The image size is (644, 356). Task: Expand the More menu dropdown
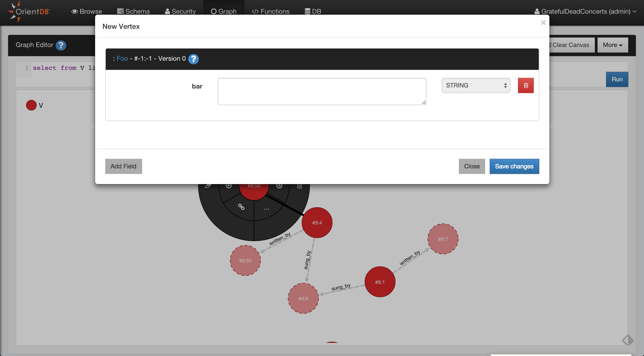pyautogui.click(x=613, y=45)
